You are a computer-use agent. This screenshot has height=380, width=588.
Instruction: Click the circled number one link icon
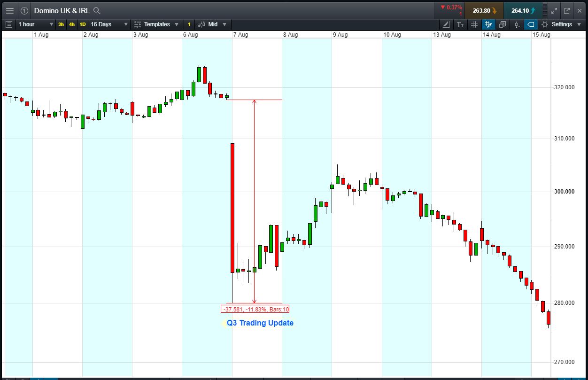24,10
